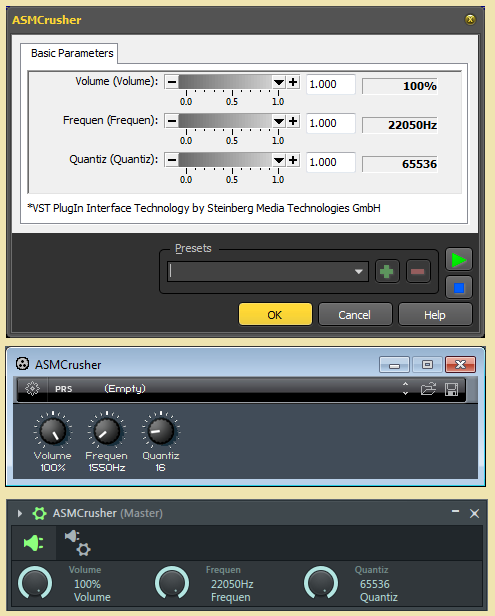Open the (Empty) preset name selector
Screen dimensions: 495x616
[x=125, y=389]
